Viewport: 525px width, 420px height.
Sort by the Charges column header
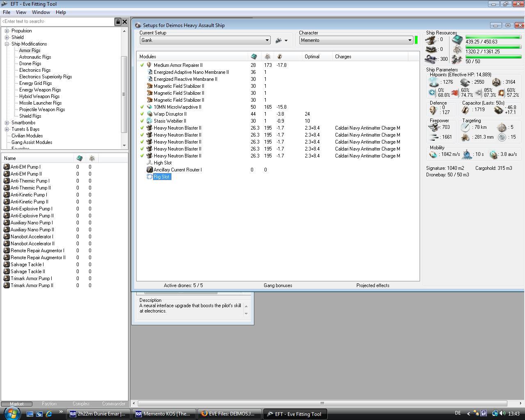click(x=370, y=57)
